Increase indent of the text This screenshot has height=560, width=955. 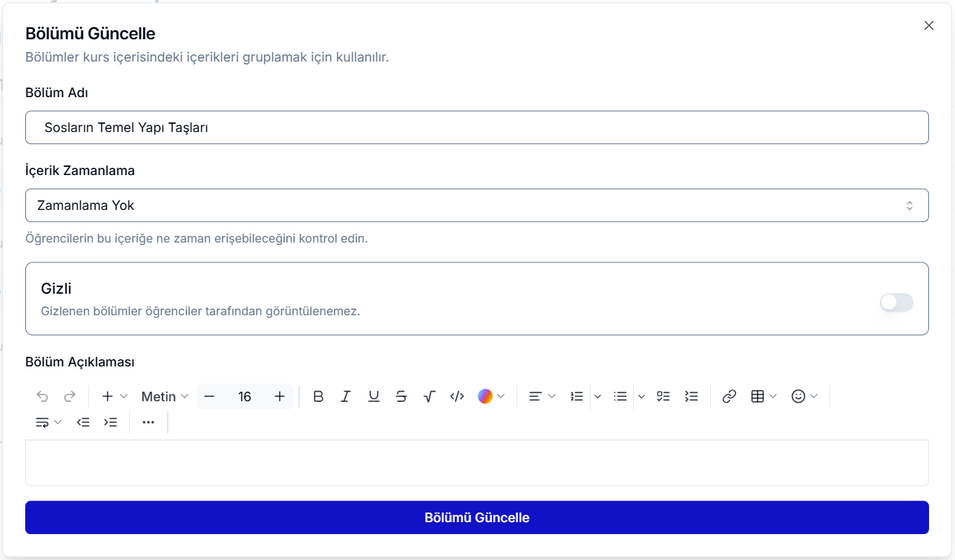click(111, 422)
